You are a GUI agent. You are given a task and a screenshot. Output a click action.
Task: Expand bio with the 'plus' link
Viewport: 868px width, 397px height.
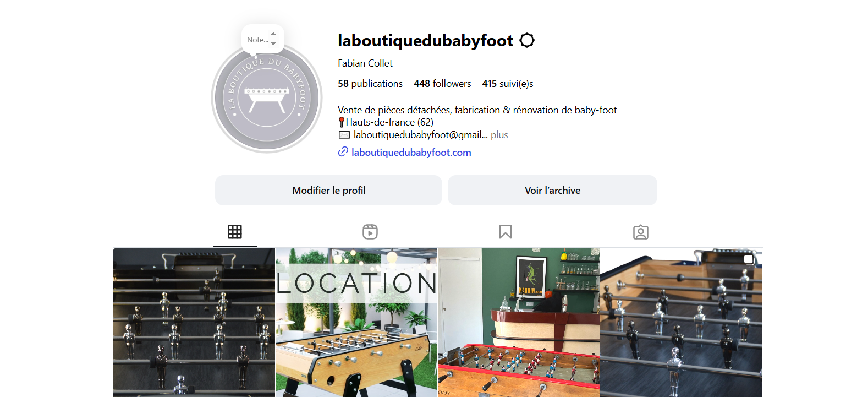point(499,135)
